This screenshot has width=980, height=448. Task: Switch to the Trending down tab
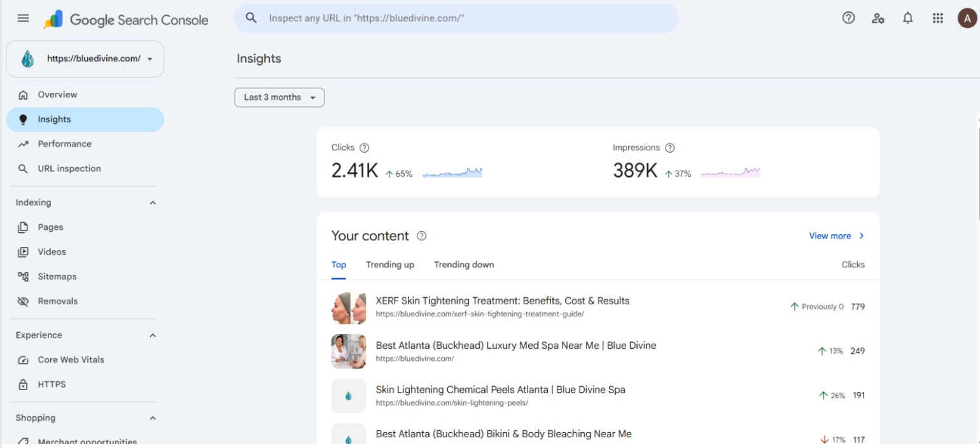(464, 265)
